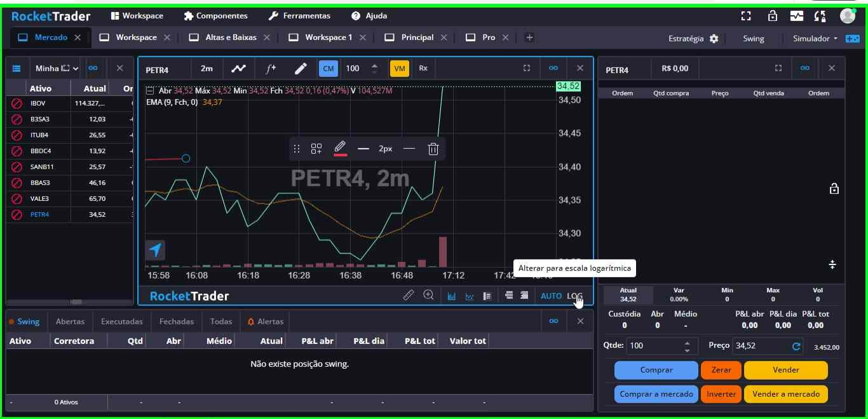
Task: Refresh the price using the Preço reload icon
Action: click(796, 347)
